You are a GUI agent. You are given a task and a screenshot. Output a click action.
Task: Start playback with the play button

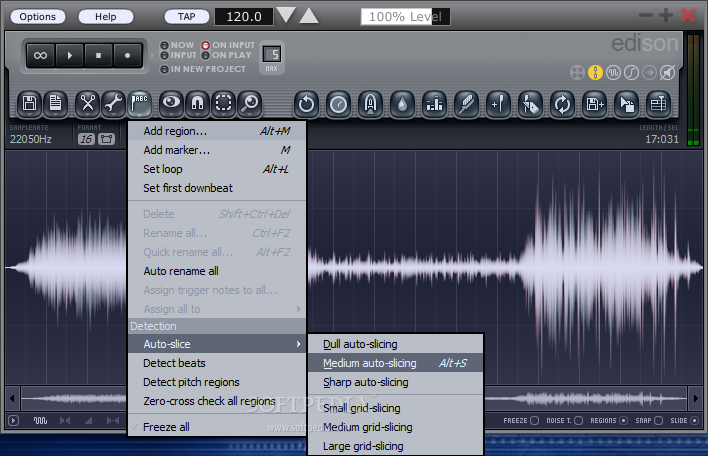(70, 56)
